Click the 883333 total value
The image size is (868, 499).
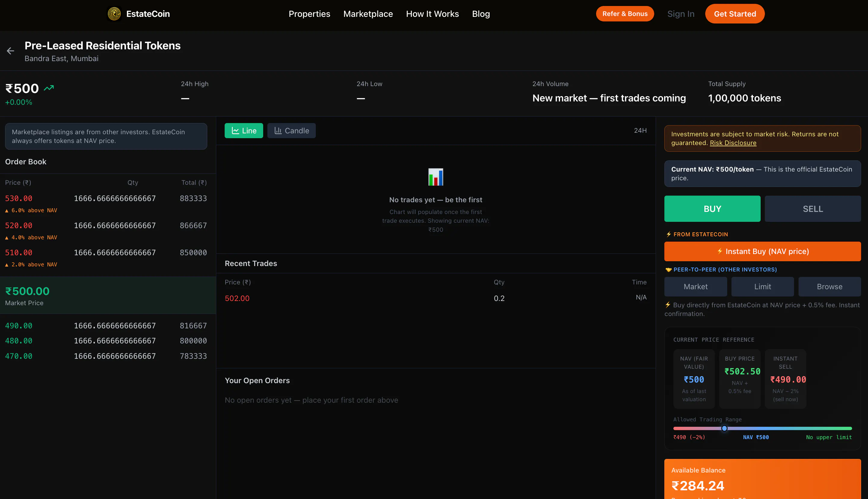tap(193, 198)
